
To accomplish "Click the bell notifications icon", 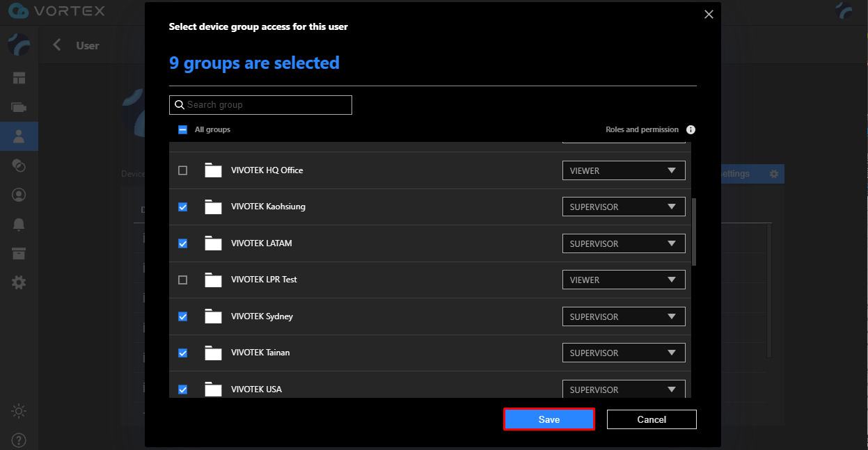I will click(19, 224).
